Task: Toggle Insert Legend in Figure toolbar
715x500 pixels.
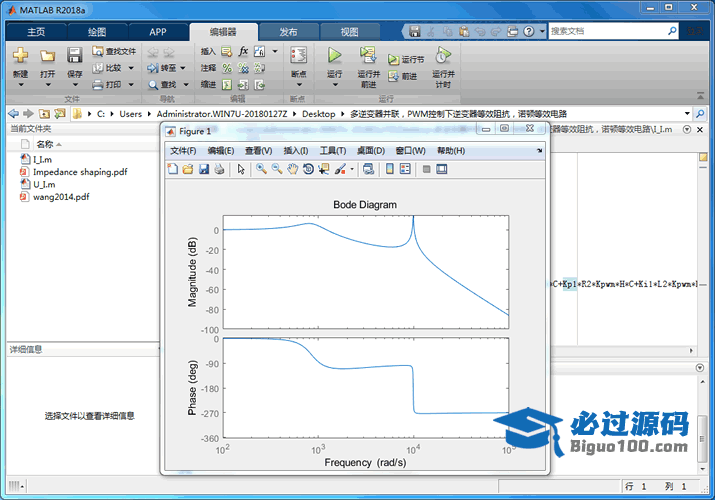Action: tap(406, 169)
